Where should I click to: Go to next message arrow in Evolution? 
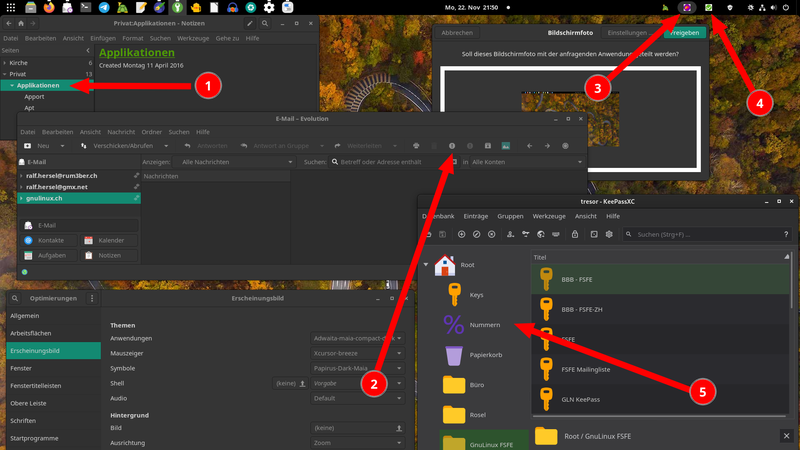547,146
